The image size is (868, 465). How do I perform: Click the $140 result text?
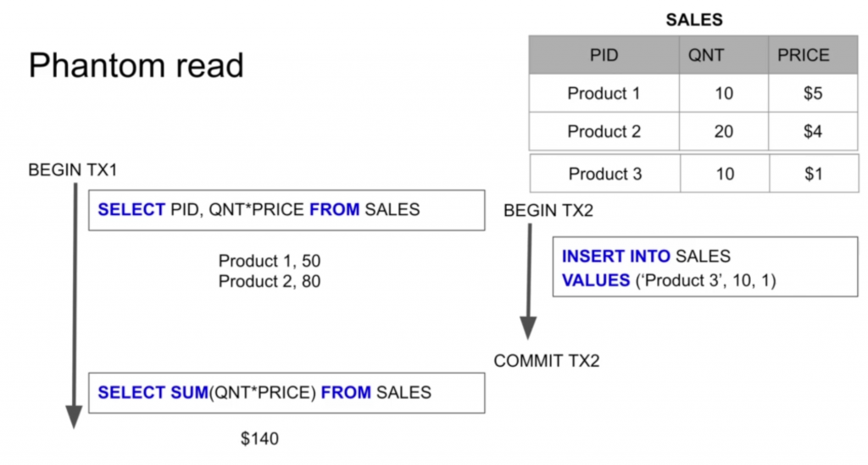[x=259, y=439]
